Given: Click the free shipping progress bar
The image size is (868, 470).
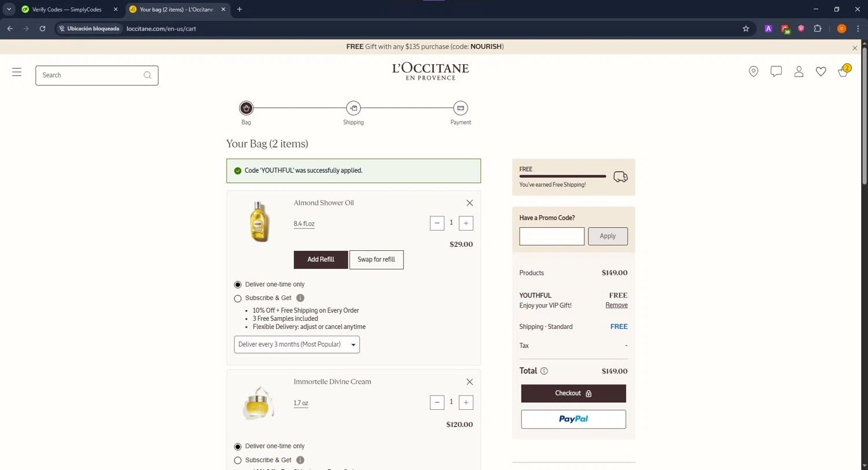Looking at the screenshot, I should click(x=562, y=176).
